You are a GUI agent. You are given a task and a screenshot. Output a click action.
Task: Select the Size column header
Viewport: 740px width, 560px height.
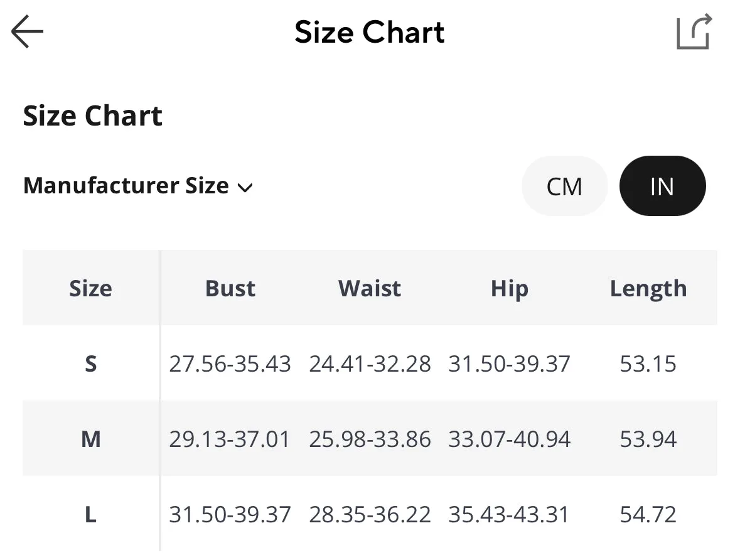click(x=90, y=288)
